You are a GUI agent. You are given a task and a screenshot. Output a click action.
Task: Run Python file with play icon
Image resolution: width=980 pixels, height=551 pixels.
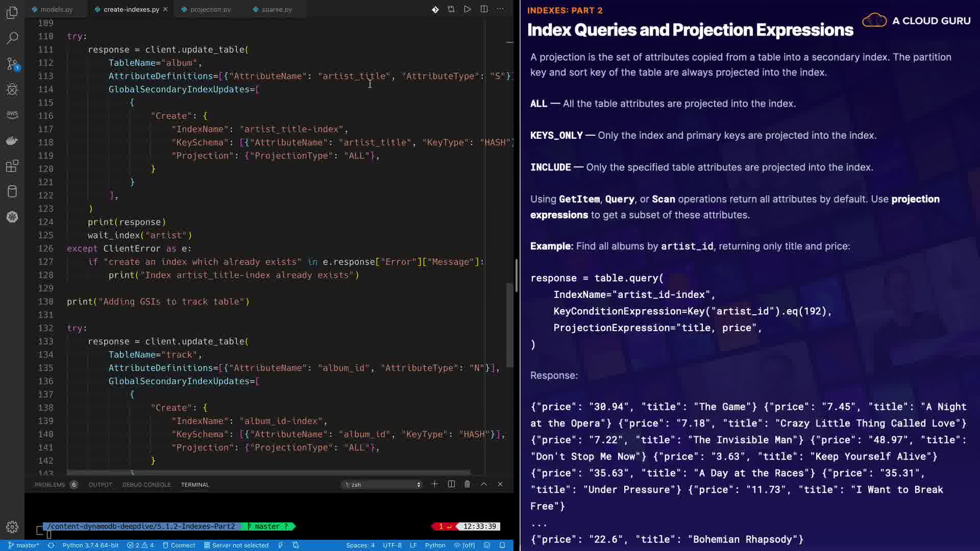[468, 9]
